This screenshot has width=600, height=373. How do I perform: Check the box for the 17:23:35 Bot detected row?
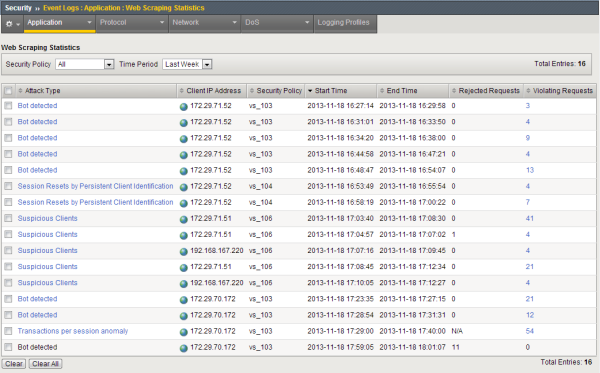(x=8, y=299)
